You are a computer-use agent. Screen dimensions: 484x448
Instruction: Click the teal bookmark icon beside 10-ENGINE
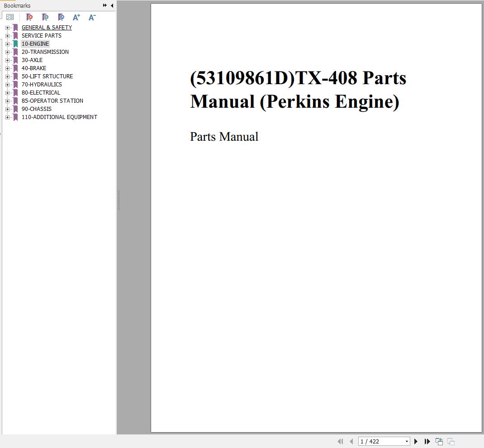[15, 44]
